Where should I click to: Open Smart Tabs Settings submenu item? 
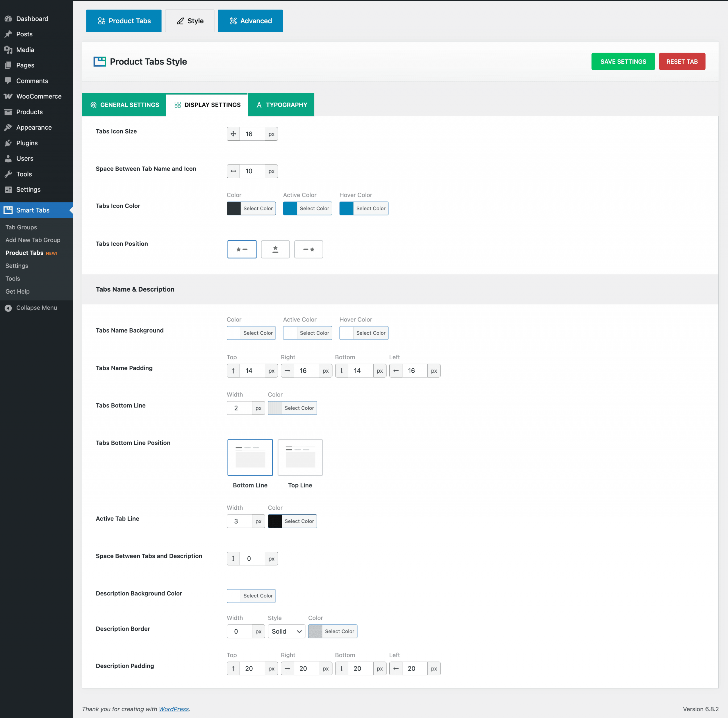pyautogui.click(x=16, y=265)
